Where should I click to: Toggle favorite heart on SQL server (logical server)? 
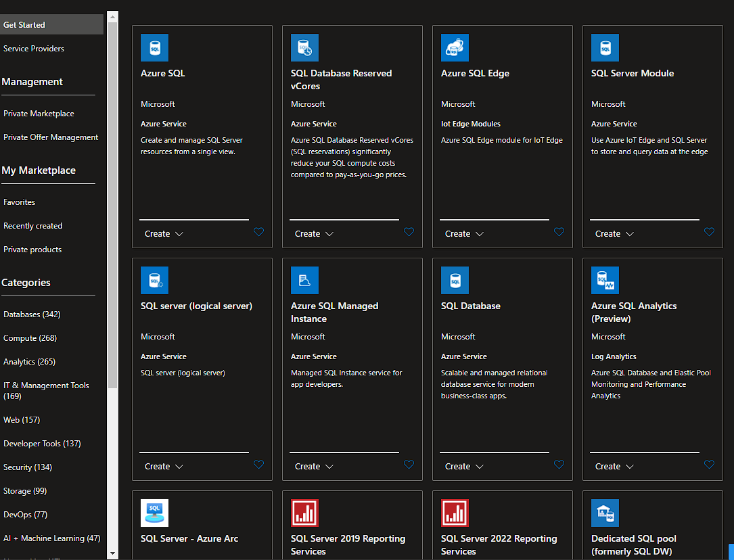pyautogui.click(x=259, y=465)
